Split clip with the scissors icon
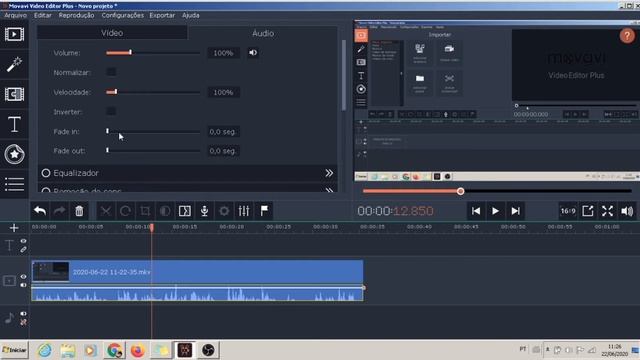Image resolution: width=640 pixels, height=360 pixels. pos(106,211)
